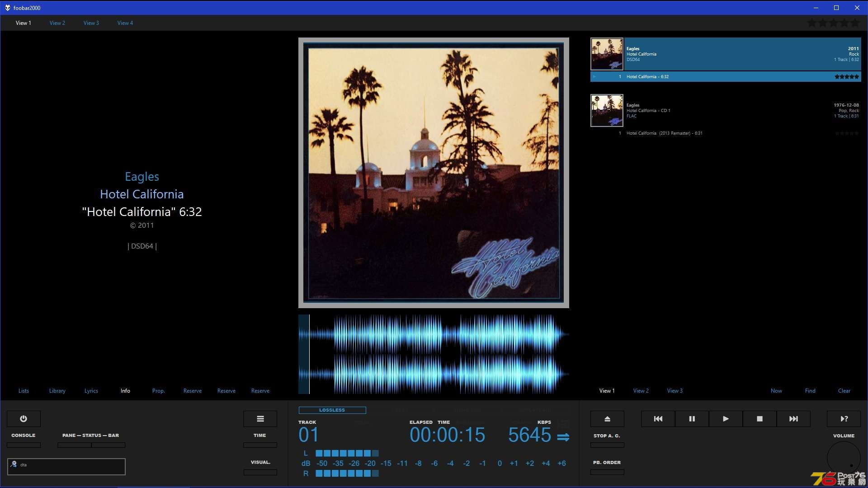Seek within the waveform seekbar
The width and height of the screenshot is (868, 488).
coord(434,354)
